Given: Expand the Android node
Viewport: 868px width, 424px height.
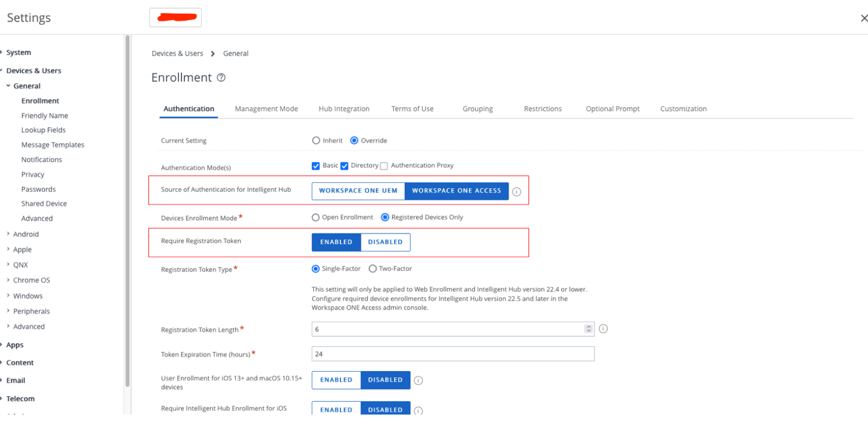Looking at the screenshot, I should (x=8, y=234).
